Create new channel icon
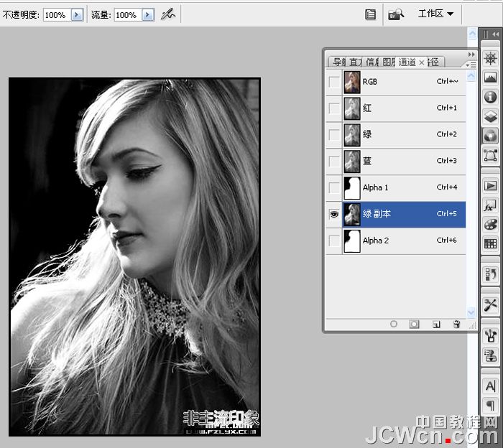The image size is (503, 448). tap(436, 325)
